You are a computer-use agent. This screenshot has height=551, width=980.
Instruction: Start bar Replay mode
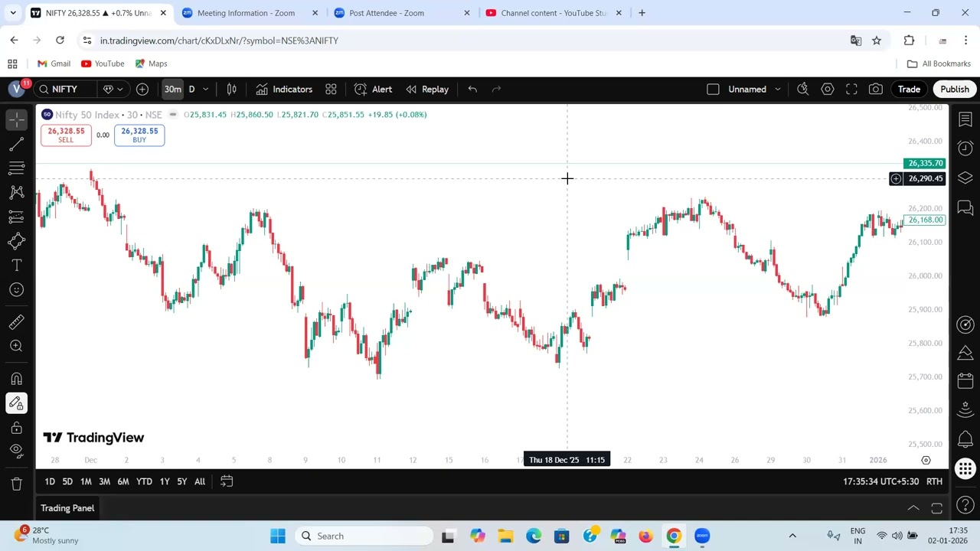point(427,90)
